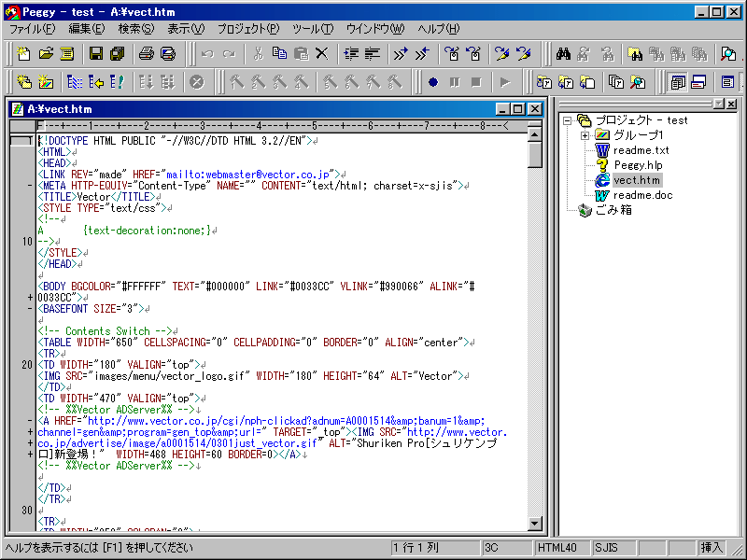The image size is (747, 560).
Task: Click the list icon with the exclamation mark
Action: [118, 82]
